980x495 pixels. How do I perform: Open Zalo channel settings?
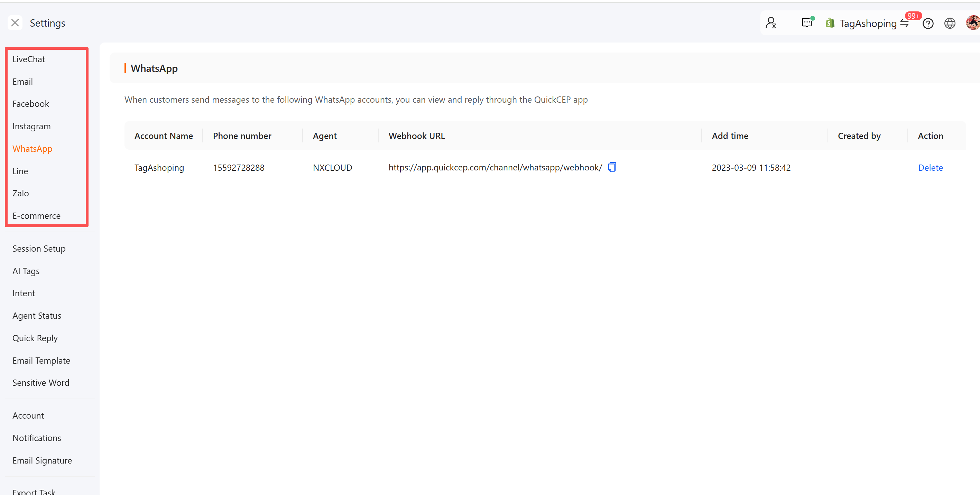(x=20, y=193)
